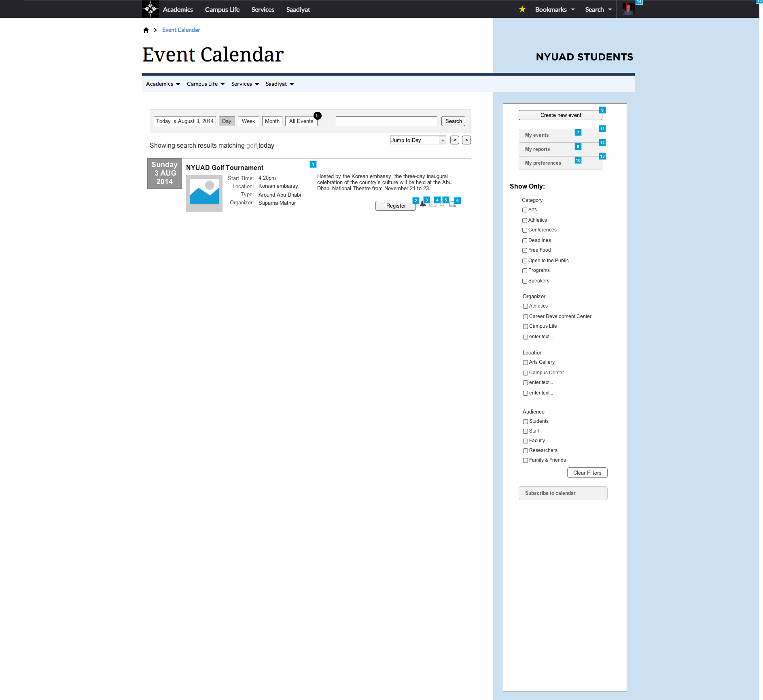
Task: Open Academics in the dark top bar
Action: [178, 9]
